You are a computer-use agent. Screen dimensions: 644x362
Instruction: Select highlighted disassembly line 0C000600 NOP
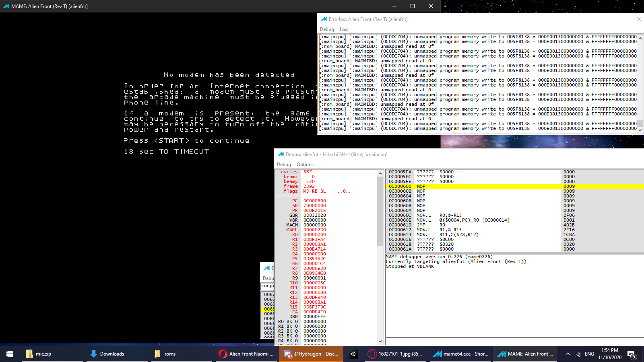coord(515,186)
